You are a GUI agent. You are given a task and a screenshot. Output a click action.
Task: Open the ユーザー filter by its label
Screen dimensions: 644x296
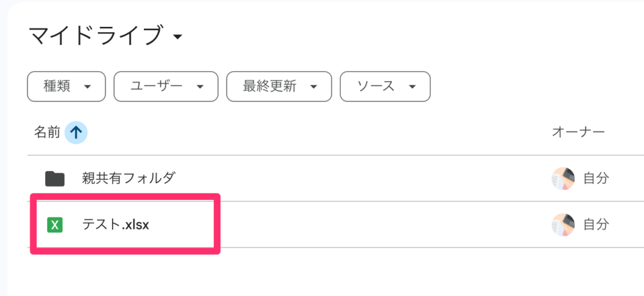tap(157, 87)
